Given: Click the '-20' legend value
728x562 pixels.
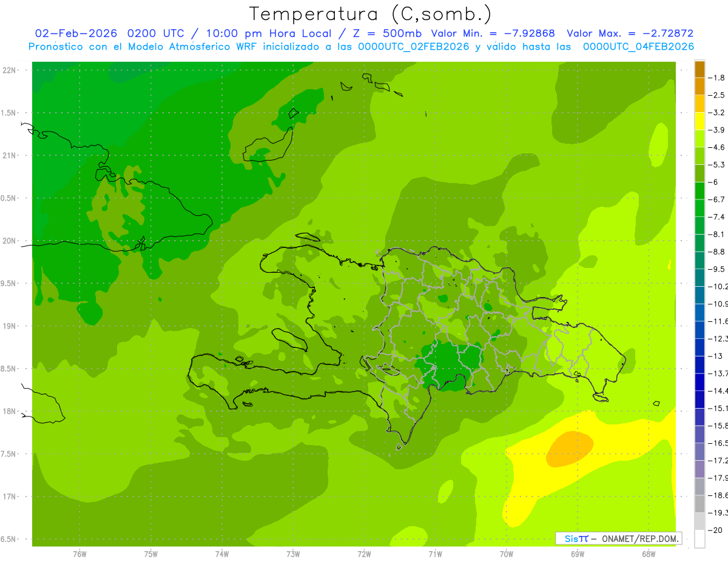Looking at the screenshot, I should point(716,530).
